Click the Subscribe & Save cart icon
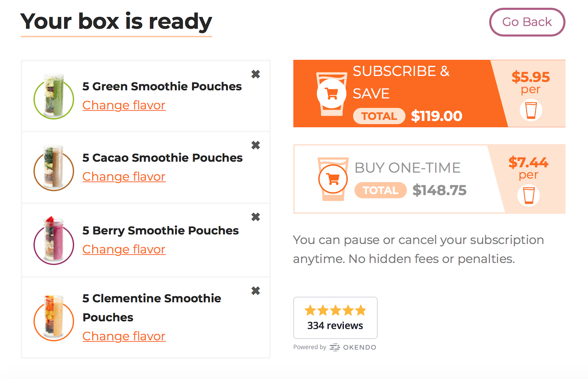588x379 pixels. [331, 94]
